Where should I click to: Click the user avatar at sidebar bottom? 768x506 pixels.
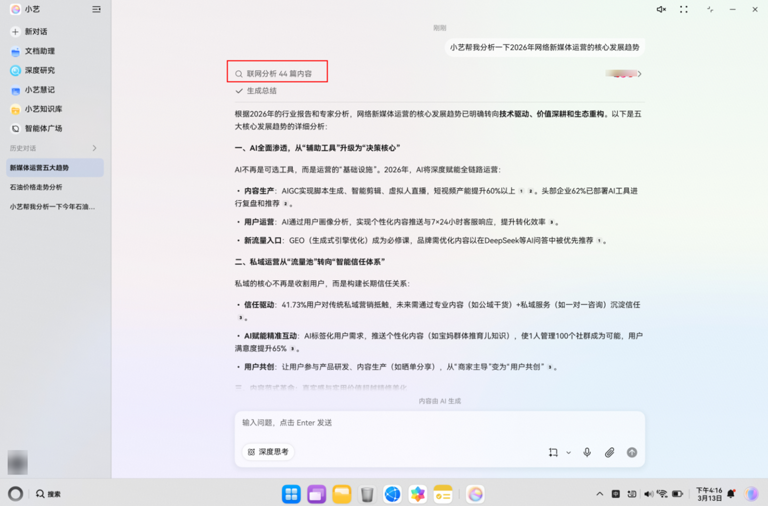(18, 462)
